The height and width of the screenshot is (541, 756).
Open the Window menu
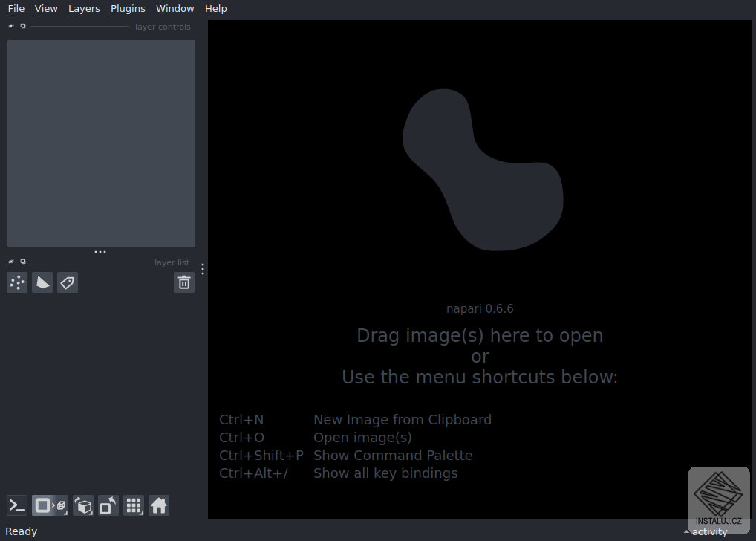[x=175, y=9]
